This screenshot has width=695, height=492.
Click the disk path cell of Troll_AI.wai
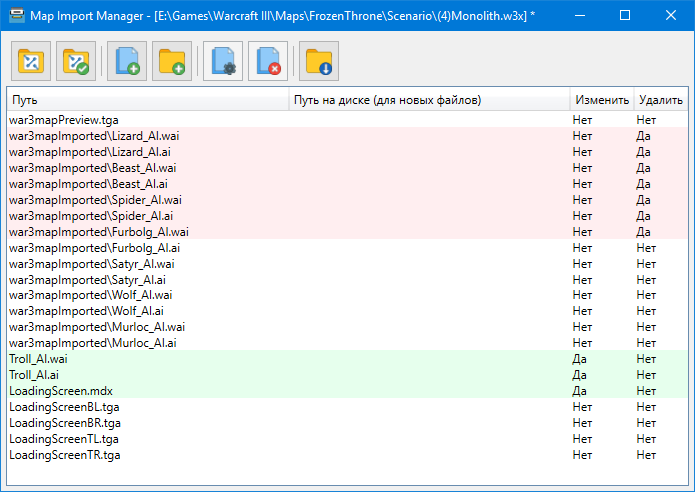pyautogui.click(x=429, y=359)
